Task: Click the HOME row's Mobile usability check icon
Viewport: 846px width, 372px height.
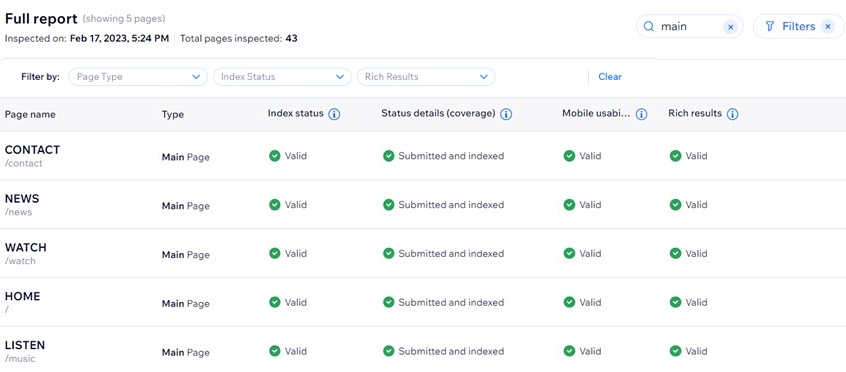Action: click(569, 302)
